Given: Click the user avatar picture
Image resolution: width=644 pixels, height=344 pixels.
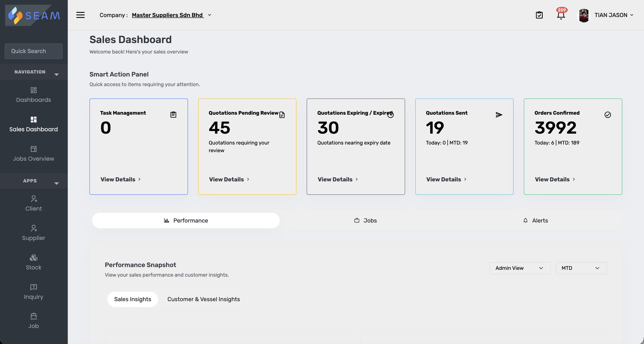Looking at the screenshot, I should [584, 15].
